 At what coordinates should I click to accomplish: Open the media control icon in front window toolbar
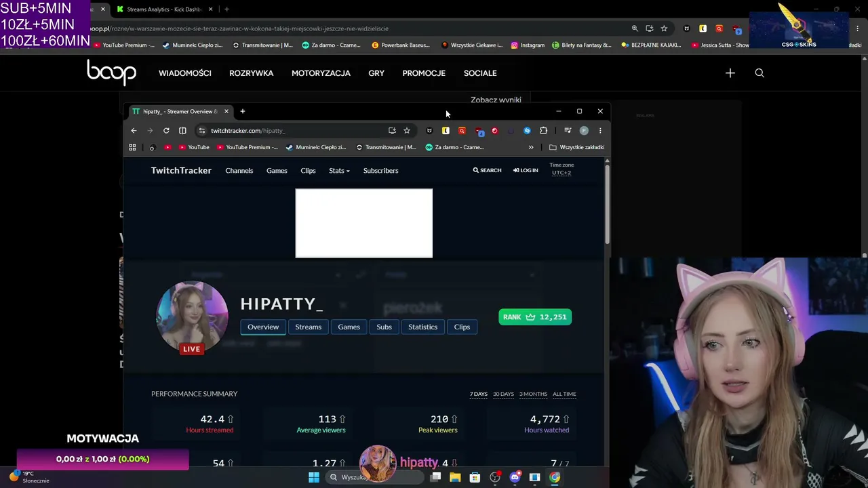(x=568, y=131)
